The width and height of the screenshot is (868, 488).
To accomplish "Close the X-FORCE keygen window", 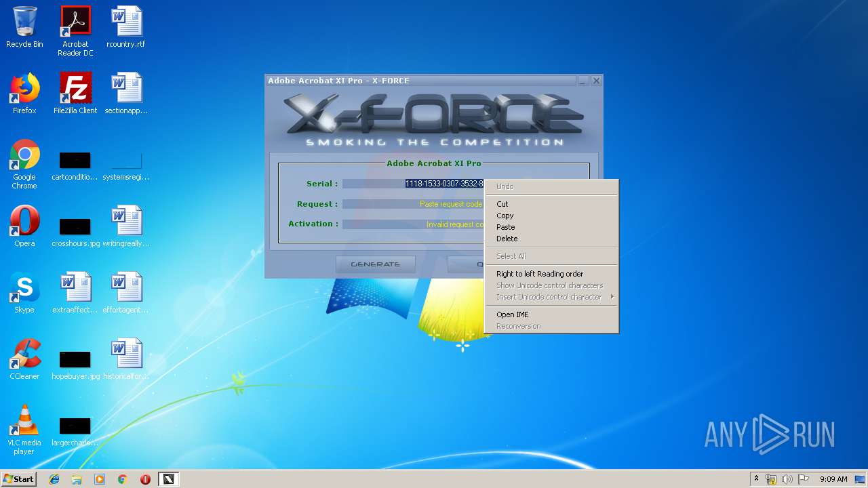I will (x=596, y=81).
